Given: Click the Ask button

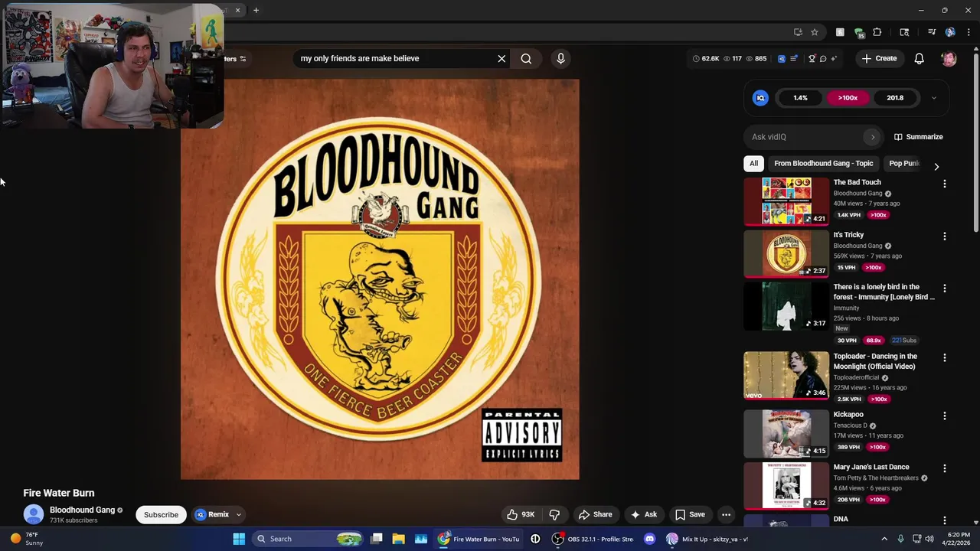Looking at the screenshot, I should (643, 514).
